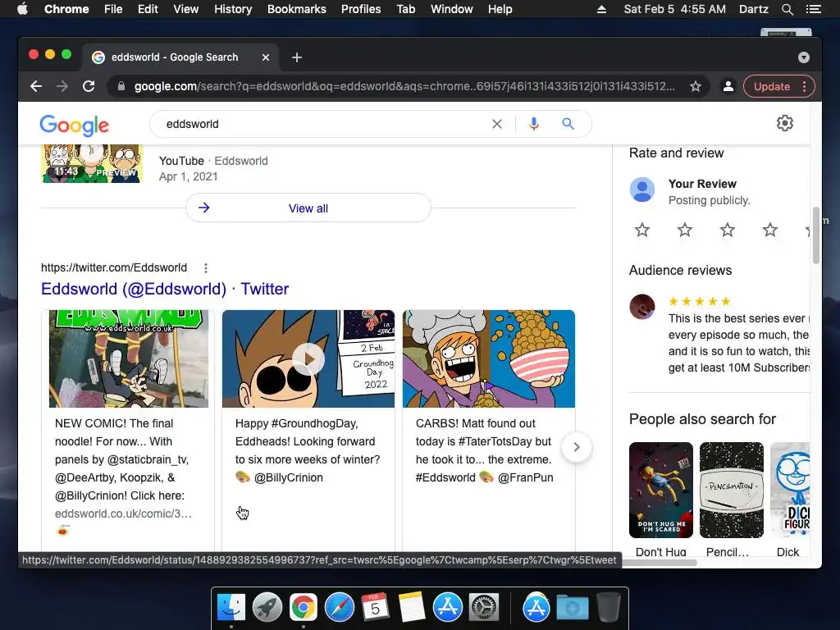840x630 pixels.
Task: Open Notes from the Dock
Action: (x=412, y=608)
